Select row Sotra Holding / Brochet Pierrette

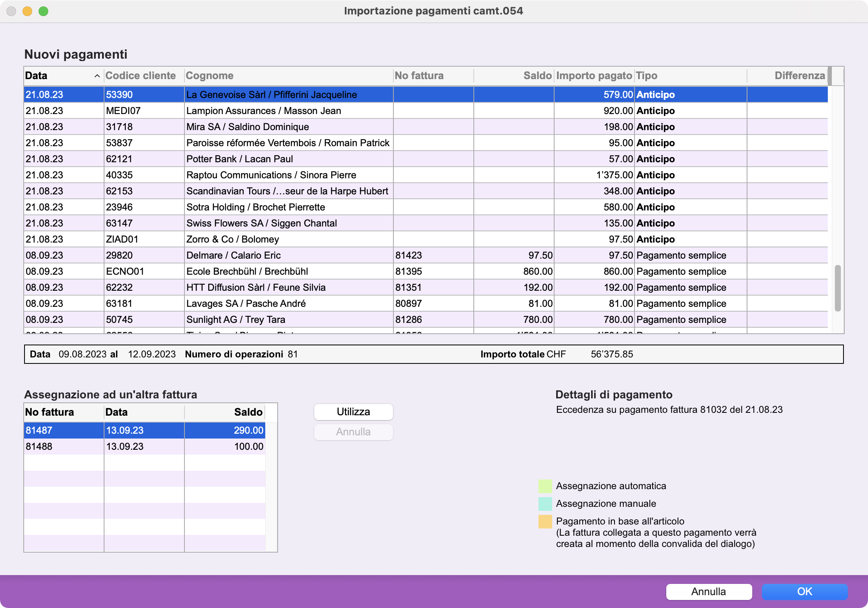(426, 207)
